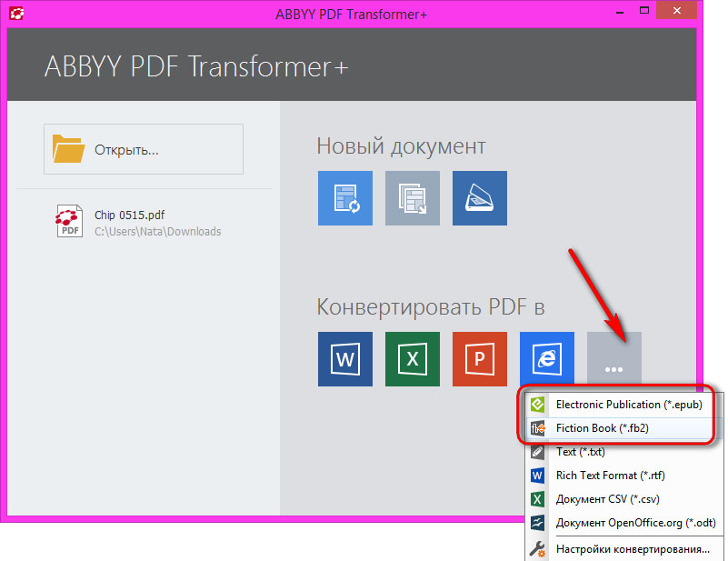The width and height of the screenshot is (728, 561).
Task: Create PDF from multiple files icon
Action: point(413,198)
